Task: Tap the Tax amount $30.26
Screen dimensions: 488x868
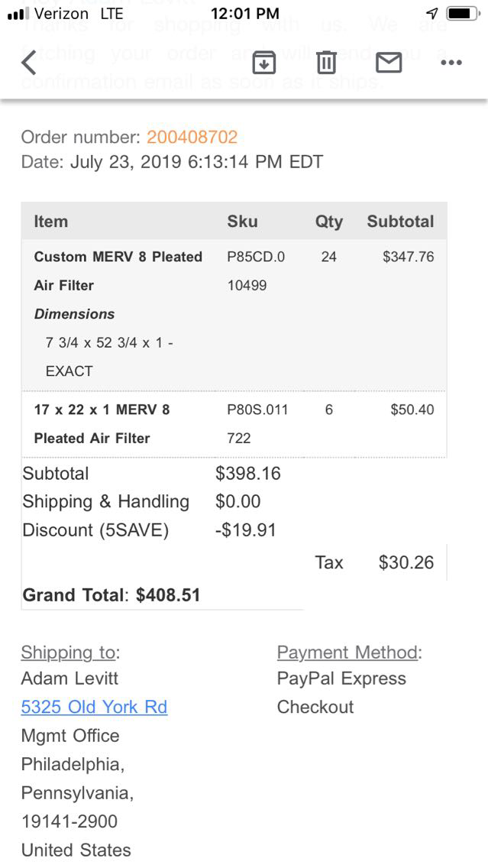Action: coord(406,562)
